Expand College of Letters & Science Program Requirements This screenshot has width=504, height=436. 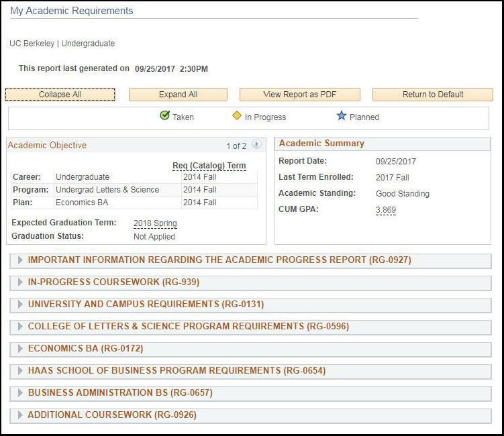pyautogui.click(x=250, y=327)
